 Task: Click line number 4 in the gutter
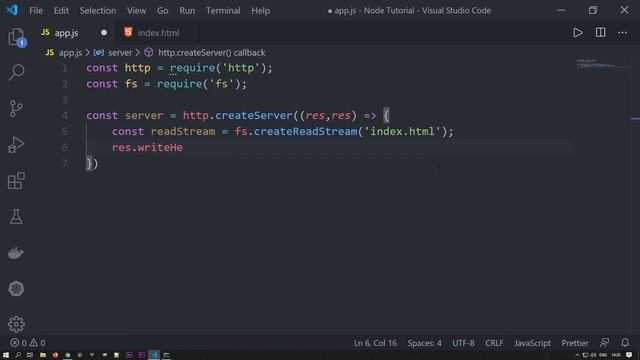coord(65,116)
